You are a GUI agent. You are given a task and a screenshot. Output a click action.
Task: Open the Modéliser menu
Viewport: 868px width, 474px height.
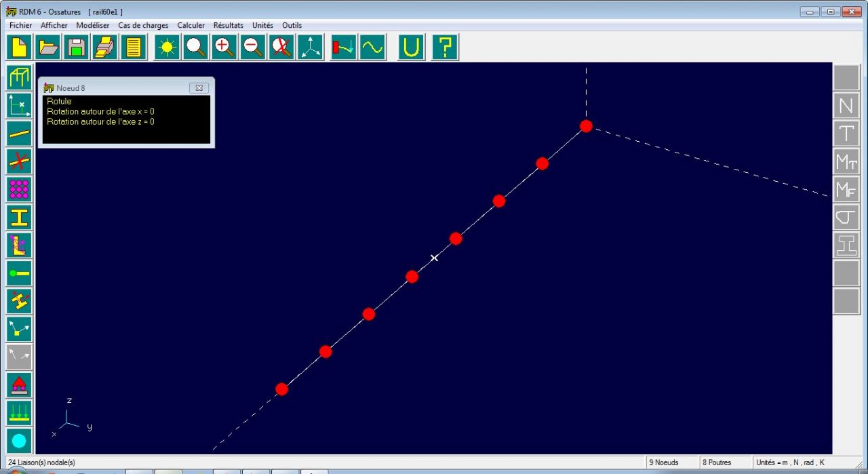point(93,25)
